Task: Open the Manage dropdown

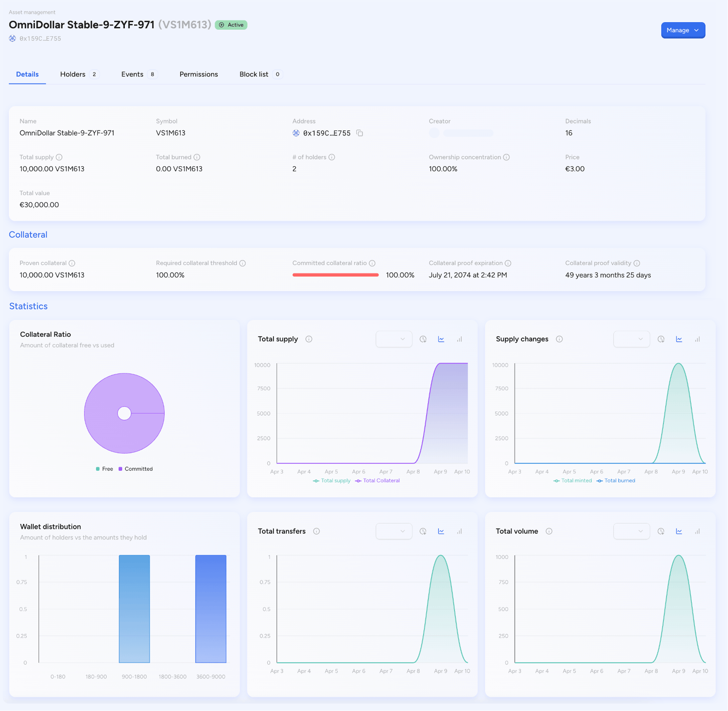Action: click(x=683, y=30)
